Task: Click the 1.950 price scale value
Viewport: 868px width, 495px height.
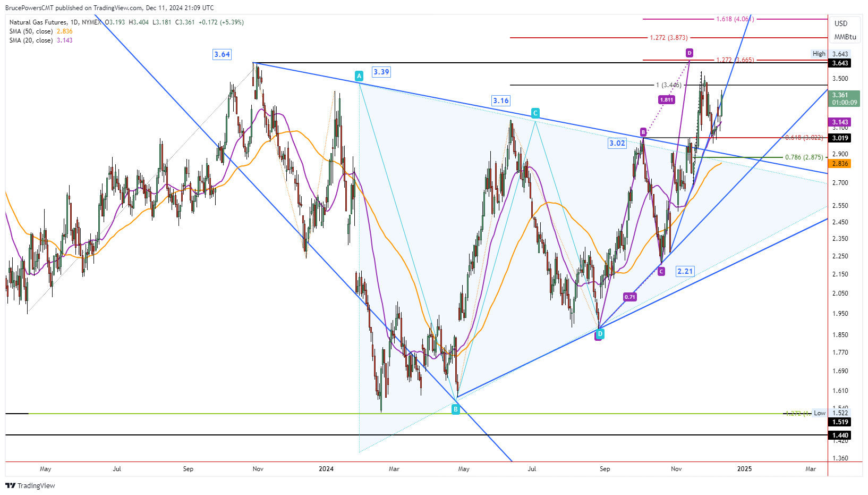Action: (840, 314)
